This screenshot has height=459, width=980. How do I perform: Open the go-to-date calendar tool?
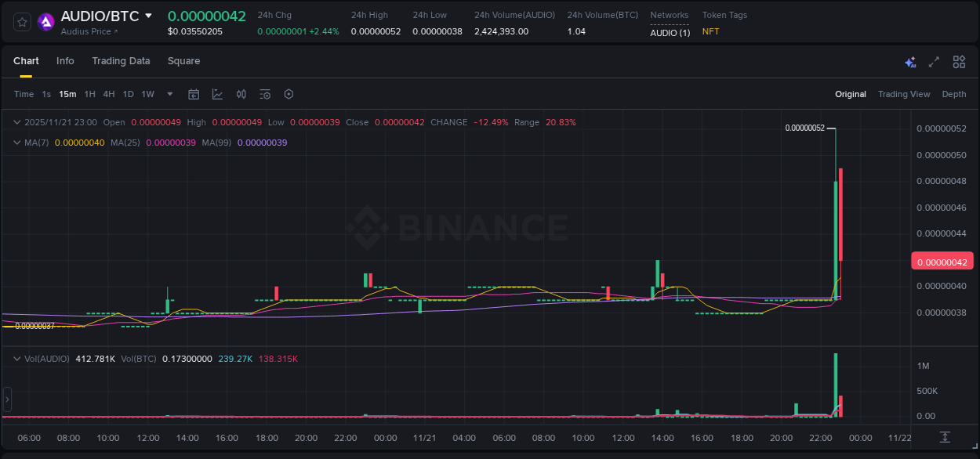point(194,94)
